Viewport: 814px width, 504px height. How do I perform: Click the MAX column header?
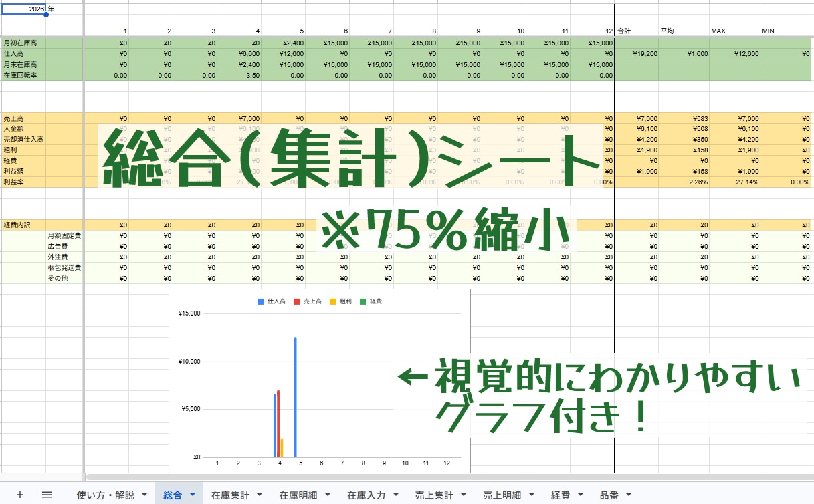pos(718,31)
